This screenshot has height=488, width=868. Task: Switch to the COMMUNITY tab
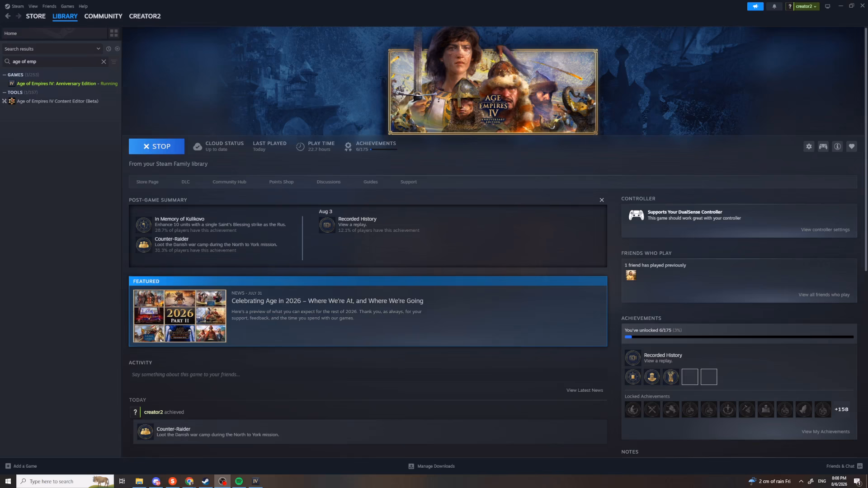[103, 16]
